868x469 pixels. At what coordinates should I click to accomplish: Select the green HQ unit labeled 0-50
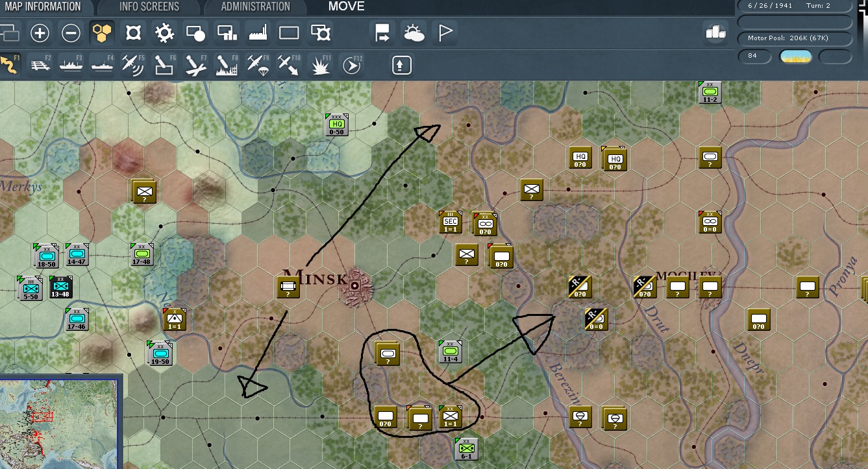(336, 124)
